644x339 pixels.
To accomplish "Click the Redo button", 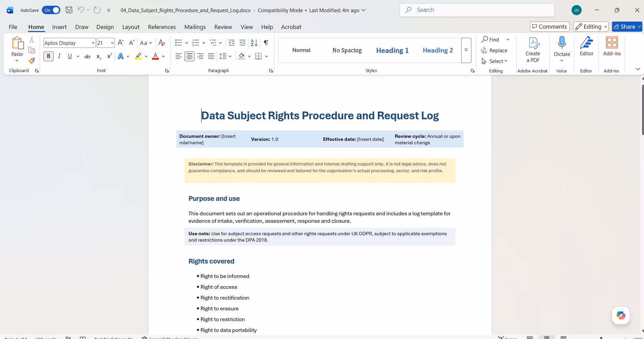I will point(97,10).
